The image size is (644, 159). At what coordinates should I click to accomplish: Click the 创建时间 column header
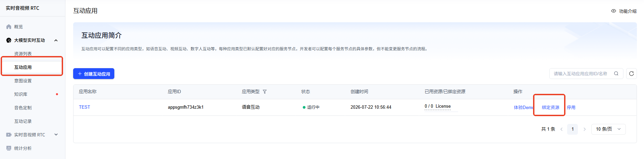pyautogui.click(x=359, y=91)
